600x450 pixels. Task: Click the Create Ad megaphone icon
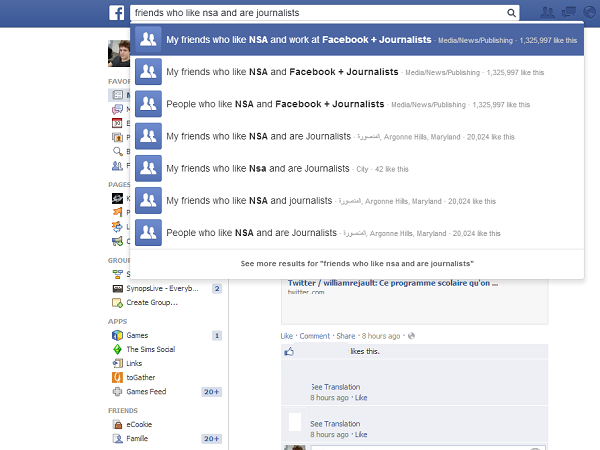click(117, 241)
